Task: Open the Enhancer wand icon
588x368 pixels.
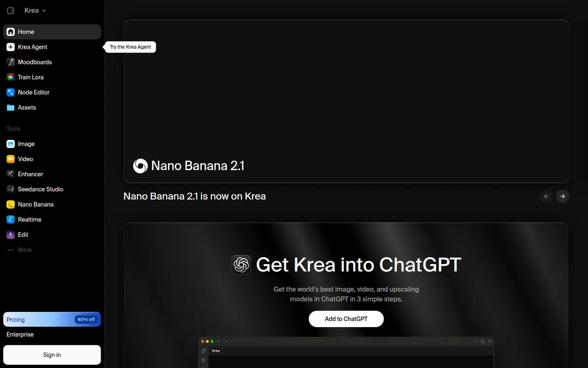Action: (11, 174)
